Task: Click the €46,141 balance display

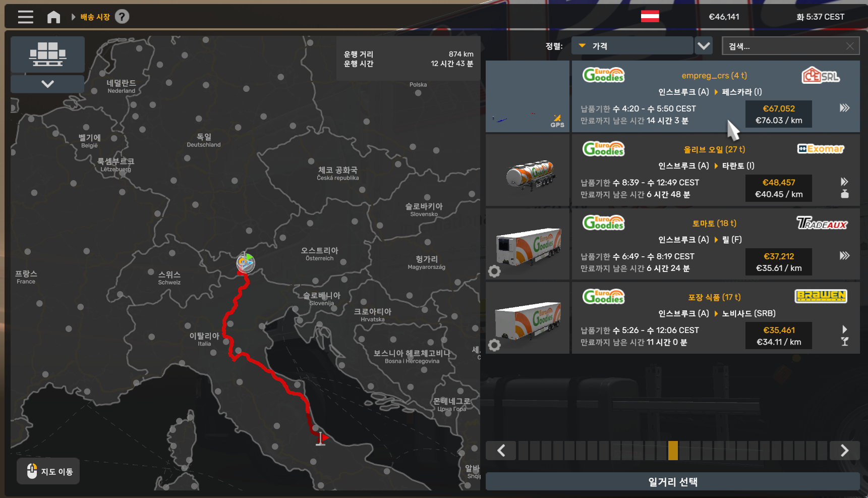Action: (x=724, y=17)
